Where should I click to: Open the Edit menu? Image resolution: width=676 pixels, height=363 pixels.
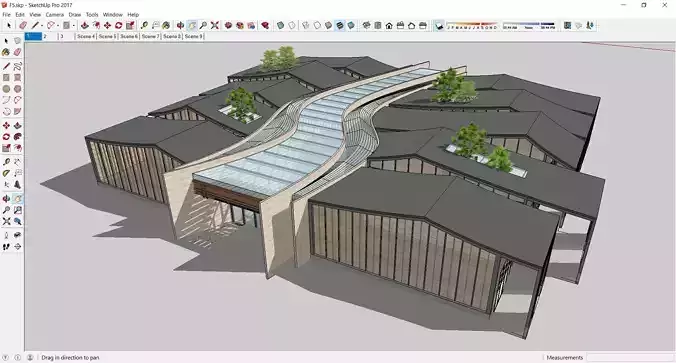coord(20,14)
